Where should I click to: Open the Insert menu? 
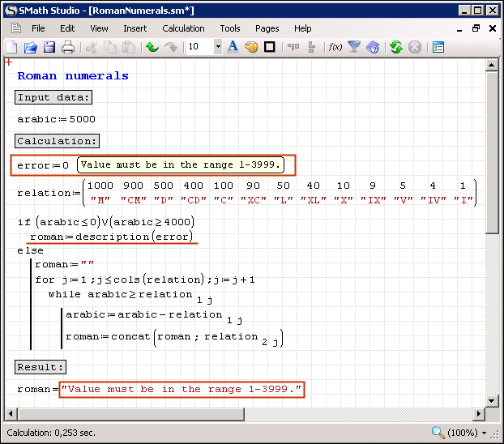point(135,28)
